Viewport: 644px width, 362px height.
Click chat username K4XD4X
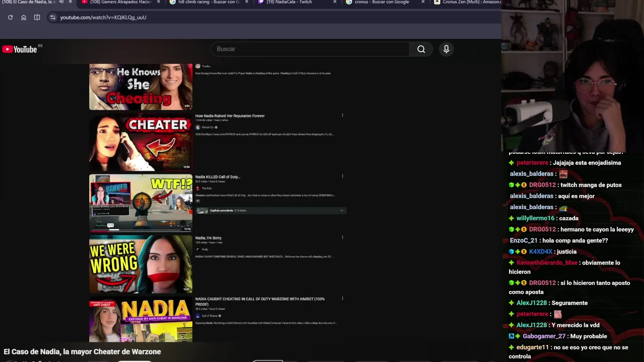point(541,251)
